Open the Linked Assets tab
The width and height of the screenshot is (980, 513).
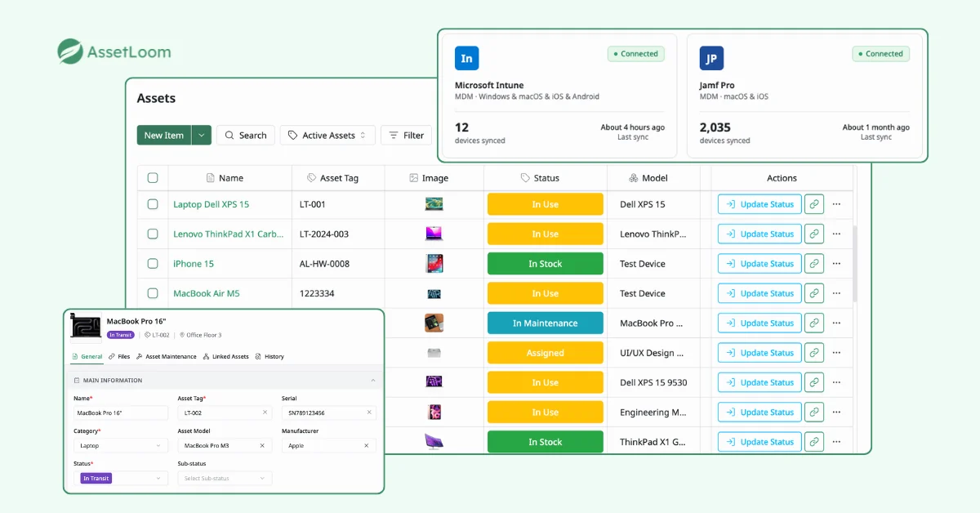tap(226, 356)
